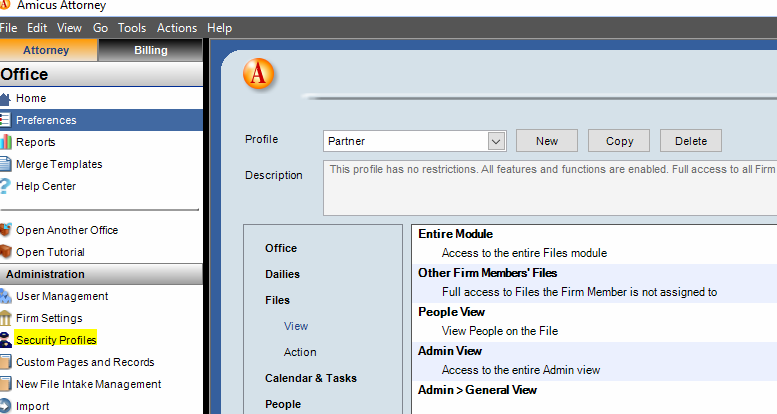
Task: Open Help Center label
Action: (46, 186)
